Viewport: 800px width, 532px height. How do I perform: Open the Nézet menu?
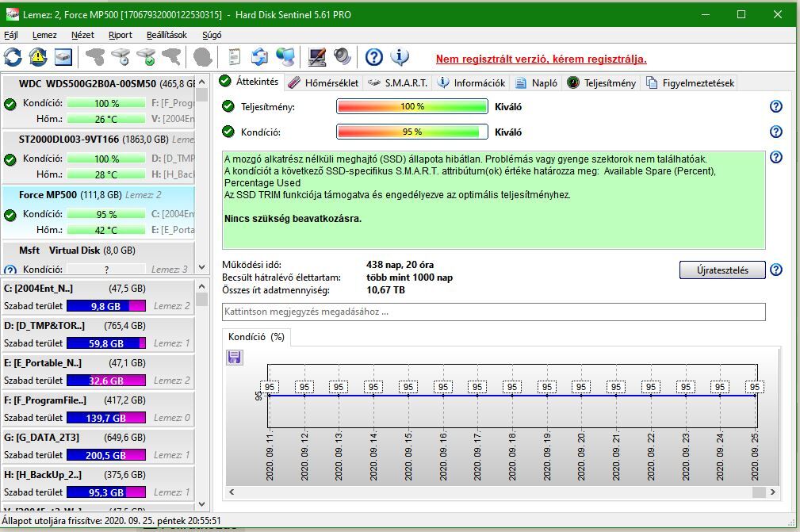[x=82, y=35]
